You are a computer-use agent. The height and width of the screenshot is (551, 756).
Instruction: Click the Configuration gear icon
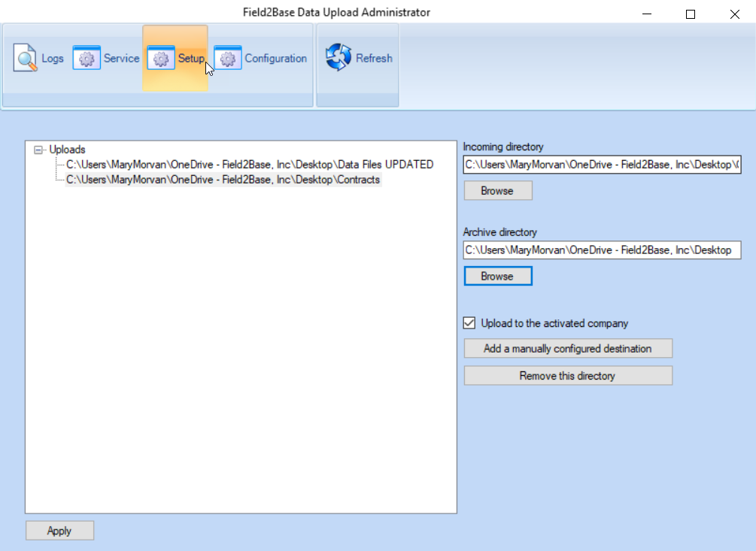click(x=228, y=58)
